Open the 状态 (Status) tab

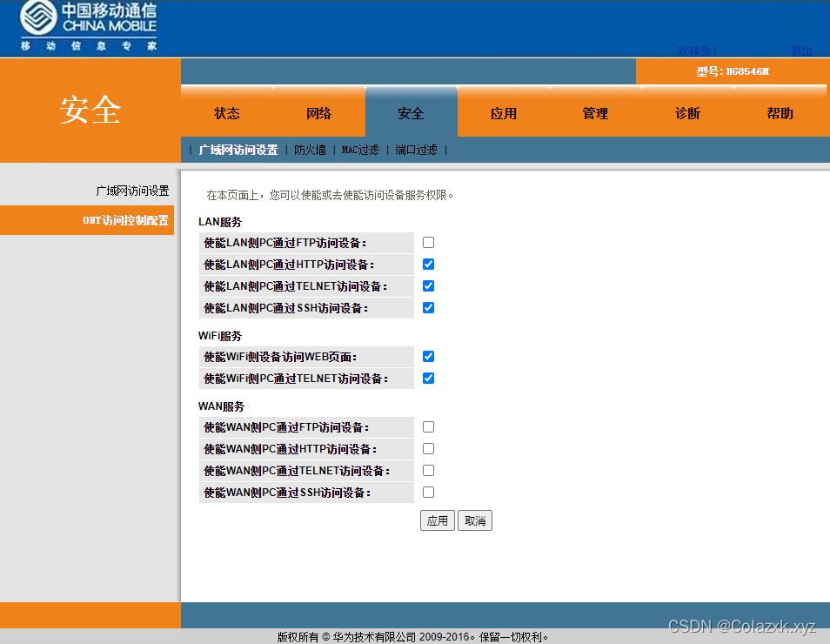(226, 111)
